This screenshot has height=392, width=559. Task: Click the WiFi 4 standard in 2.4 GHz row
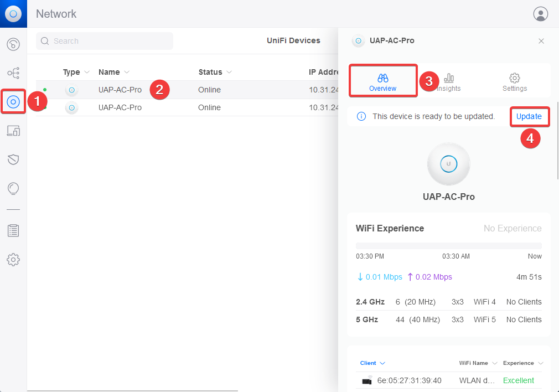(x=484, y=302)
